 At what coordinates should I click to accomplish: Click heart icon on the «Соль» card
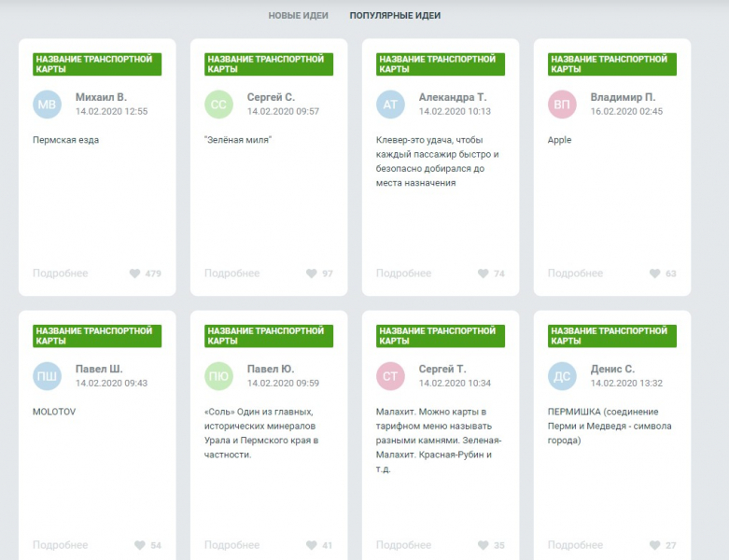point(311,545)
